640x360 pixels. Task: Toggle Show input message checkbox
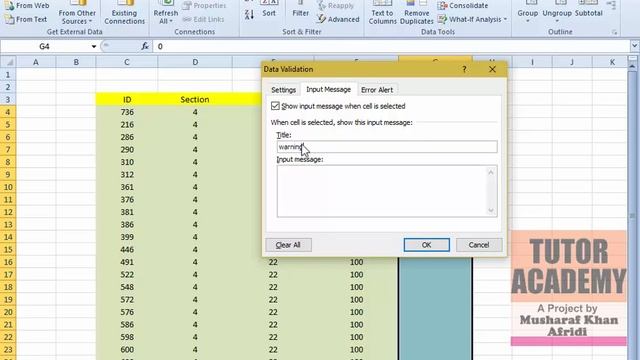pos(275,106)
